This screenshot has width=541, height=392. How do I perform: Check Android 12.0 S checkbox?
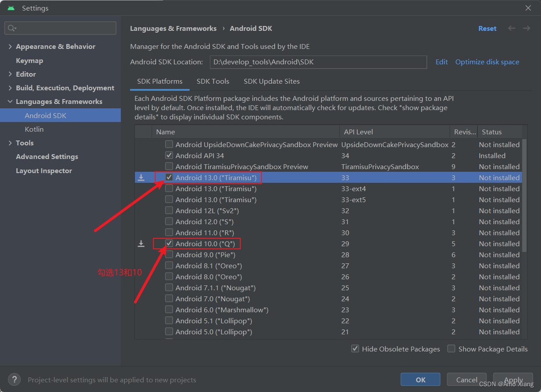click(169, 222)
